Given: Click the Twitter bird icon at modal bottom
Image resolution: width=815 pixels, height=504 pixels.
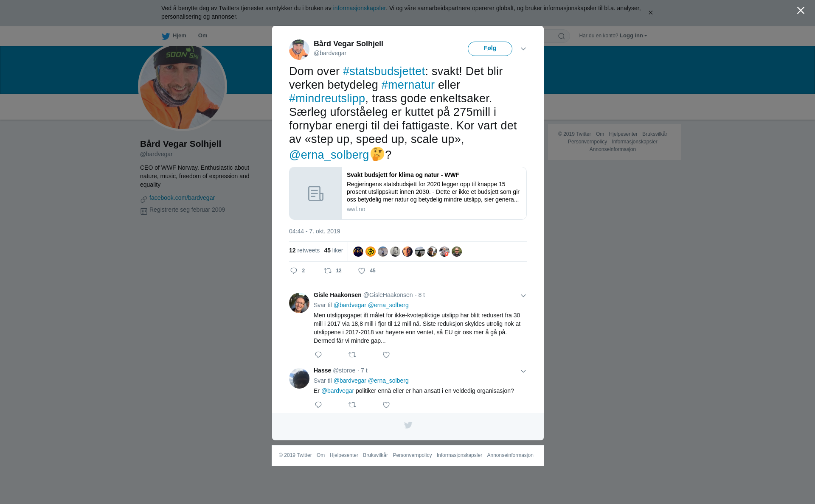Looking at the screenshot, I should [408, 425].
